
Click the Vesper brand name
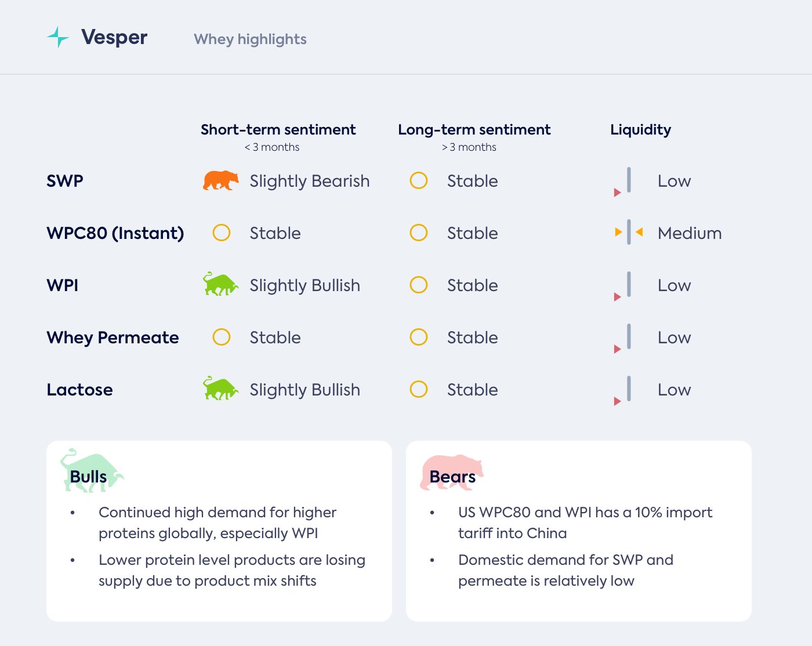(x=114, y=37)
